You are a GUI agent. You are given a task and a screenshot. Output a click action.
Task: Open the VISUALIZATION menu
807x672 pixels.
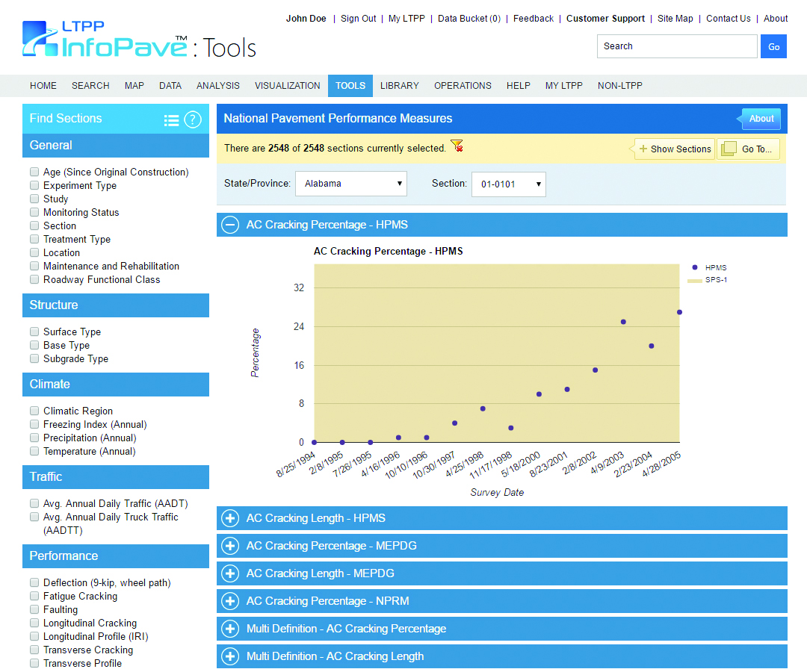(x=288, y=86)
